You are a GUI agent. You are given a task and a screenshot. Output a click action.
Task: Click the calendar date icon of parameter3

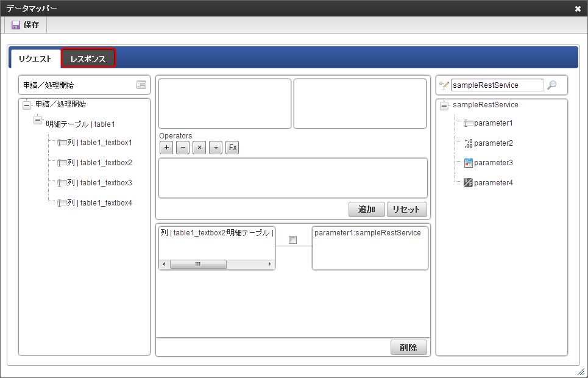(x=469, y=163)
